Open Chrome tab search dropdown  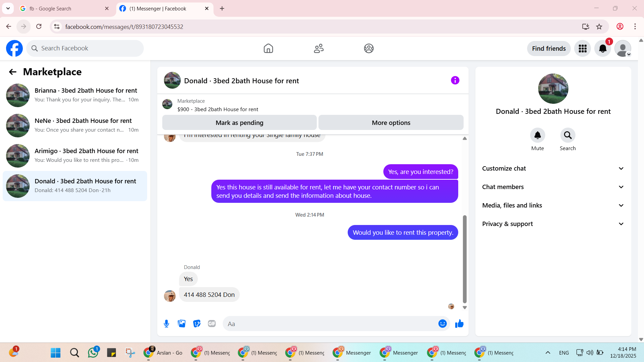(x=8, y=8)
